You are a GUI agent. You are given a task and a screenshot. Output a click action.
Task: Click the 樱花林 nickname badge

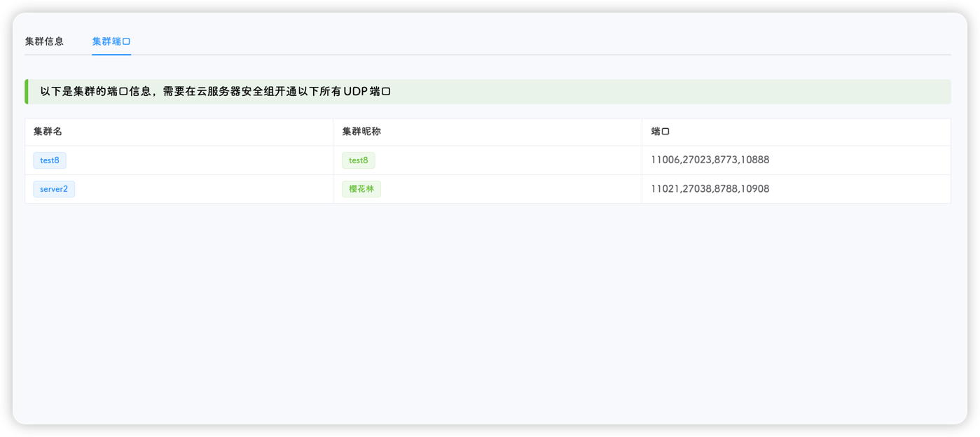pyautogui.click(x=361, y=188)
